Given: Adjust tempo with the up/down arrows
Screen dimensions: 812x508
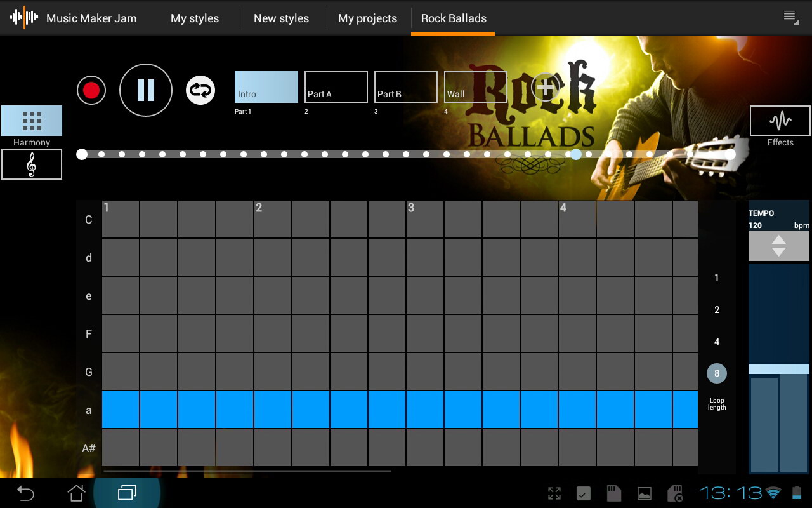Looking at the screenshot, I should [x=779, y=246].
